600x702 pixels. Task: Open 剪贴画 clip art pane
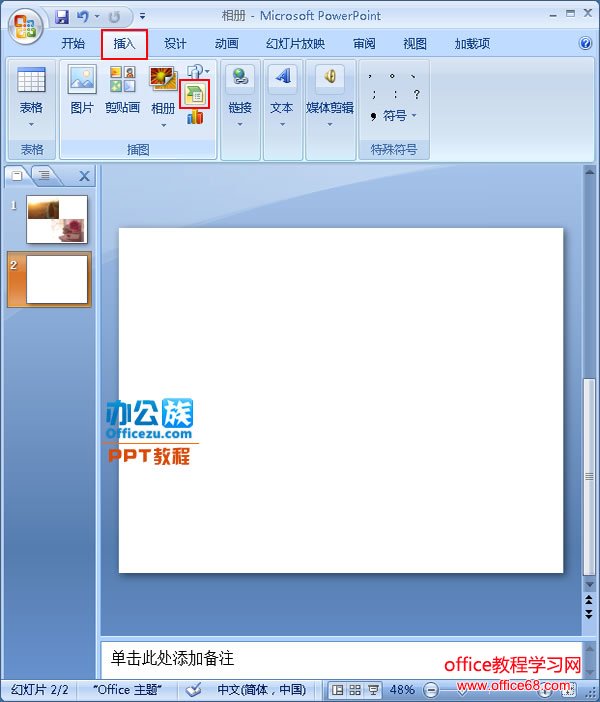(x=123, y=89)
